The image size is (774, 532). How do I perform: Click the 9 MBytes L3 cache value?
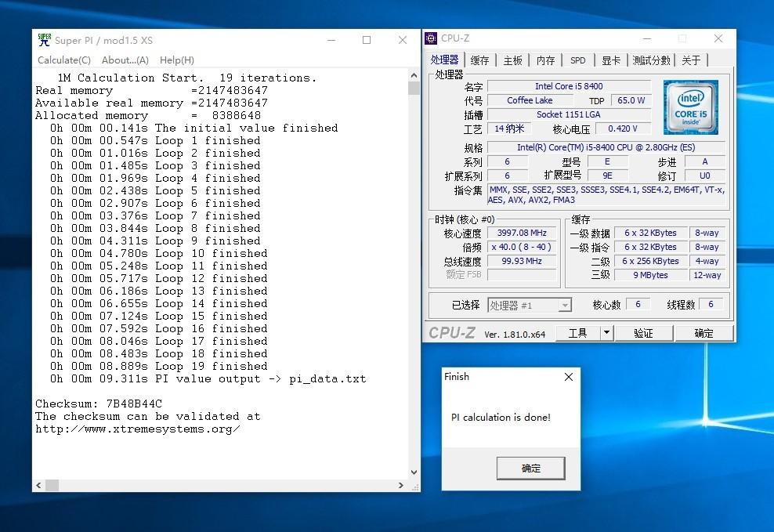pos(650,275)
